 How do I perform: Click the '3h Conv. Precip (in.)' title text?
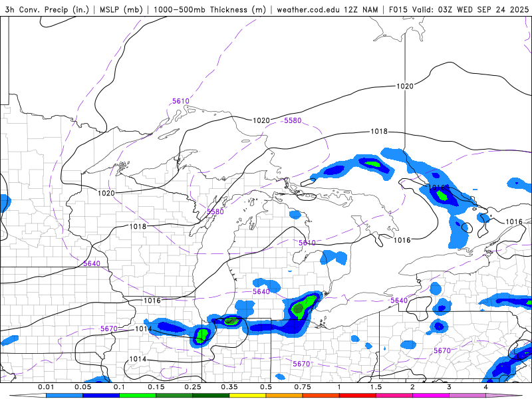pos(47,9)
